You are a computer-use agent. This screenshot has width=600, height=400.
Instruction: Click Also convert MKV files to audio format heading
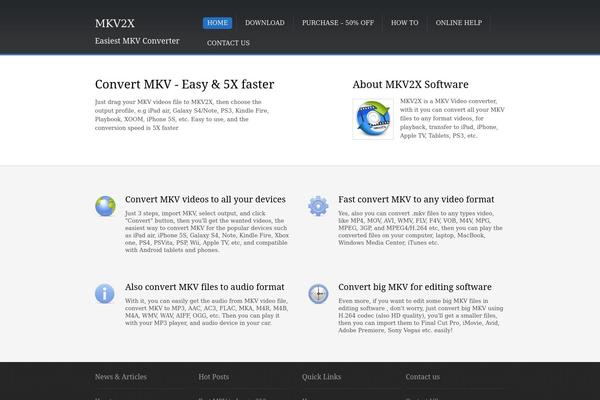(x=205, y=287)
